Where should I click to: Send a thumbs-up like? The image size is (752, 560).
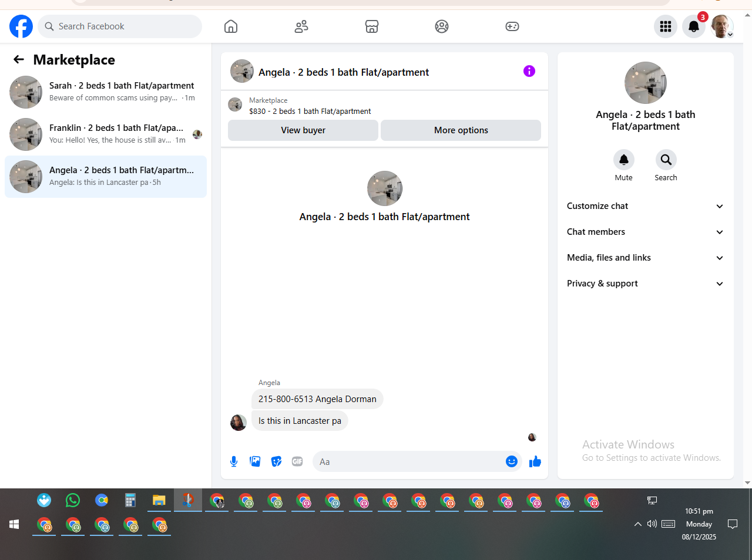point(535,461)
